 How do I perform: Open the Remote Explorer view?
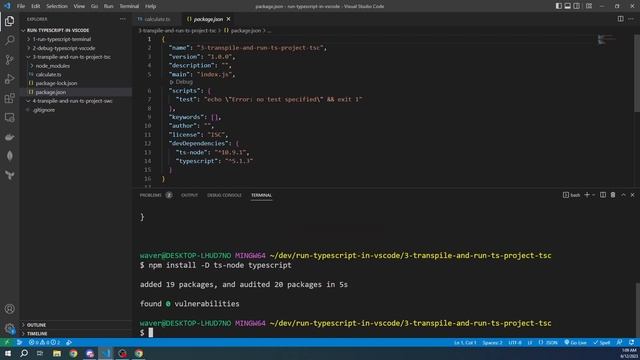[9, 118]
